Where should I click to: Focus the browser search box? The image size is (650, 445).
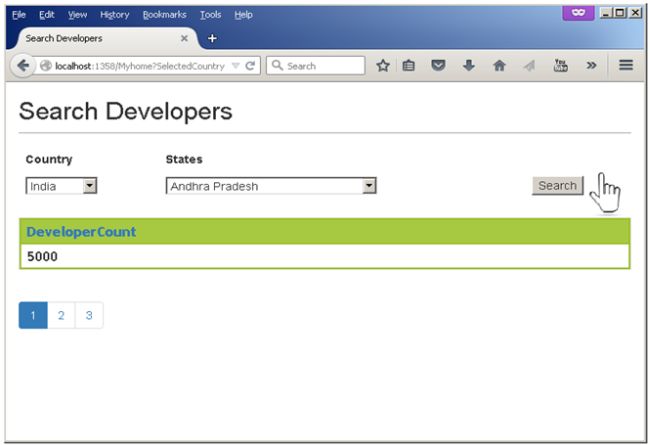(315, 66)
